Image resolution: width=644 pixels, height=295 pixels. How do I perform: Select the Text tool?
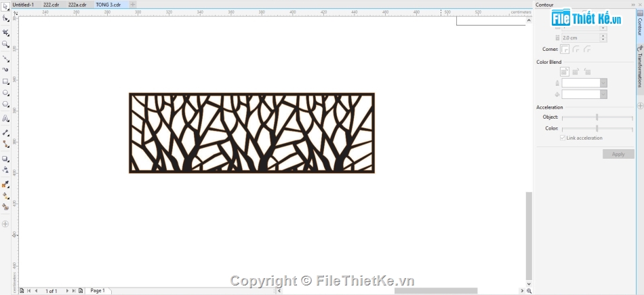[x=5, y=118]
